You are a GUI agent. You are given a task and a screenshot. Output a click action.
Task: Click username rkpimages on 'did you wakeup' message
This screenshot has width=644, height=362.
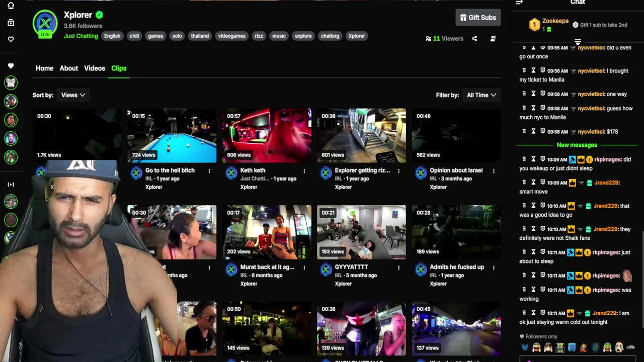[x=607, y=159]
